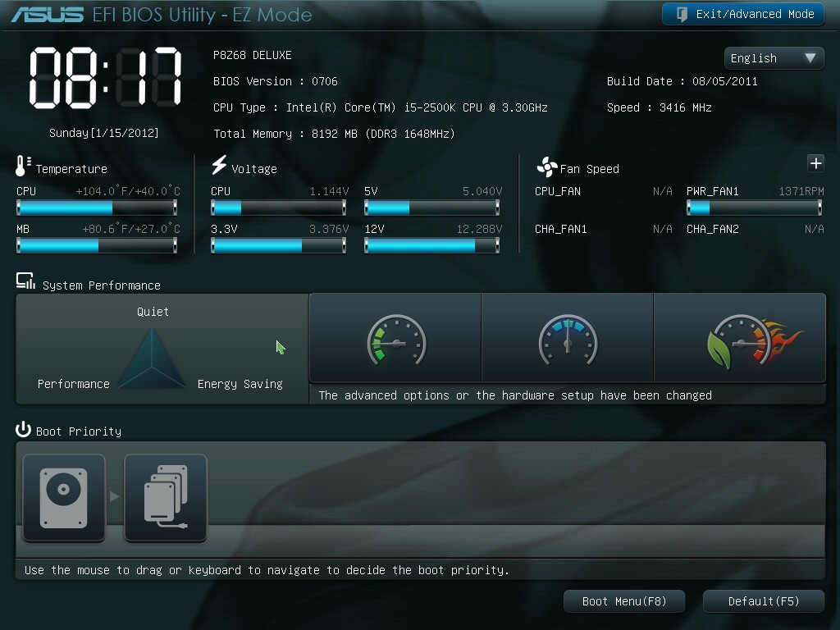Click the Fan Speed fan icon
This screenshot has width=840, height=630.
click(546, 167)
